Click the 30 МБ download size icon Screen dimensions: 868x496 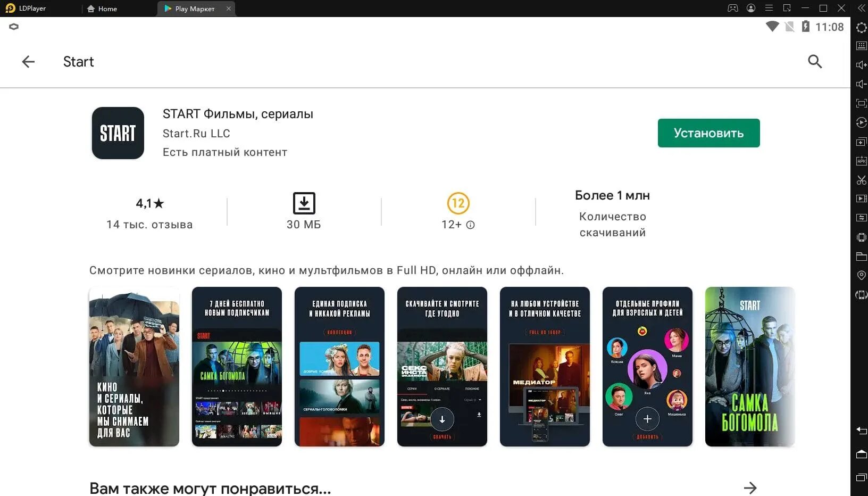304,203
